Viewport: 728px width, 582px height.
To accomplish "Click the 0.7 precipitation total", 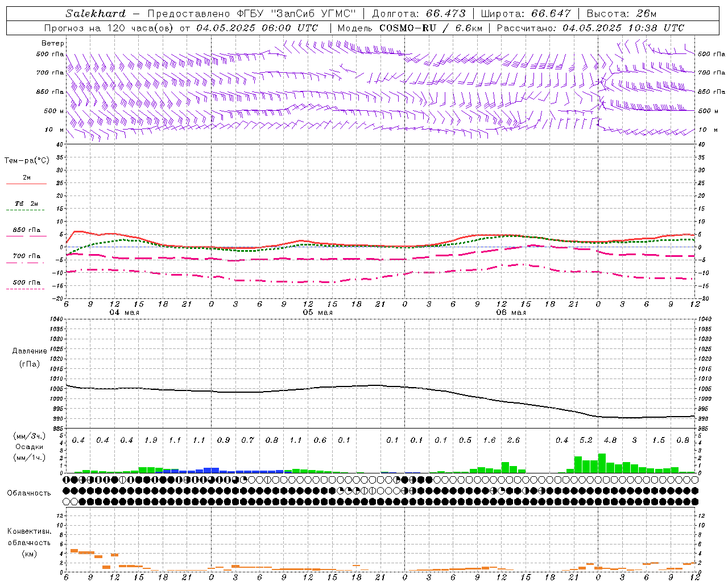I will click(247, 440).
